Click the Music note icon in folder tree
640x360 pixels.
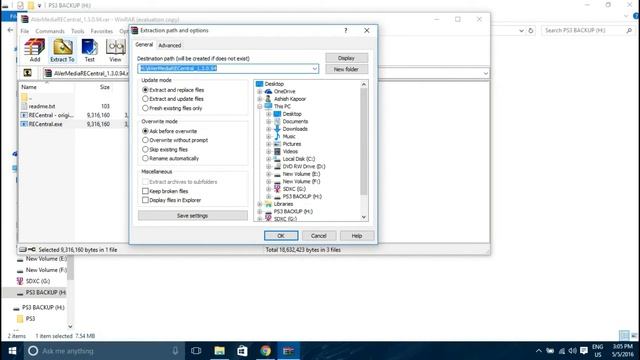coord(277,136)
